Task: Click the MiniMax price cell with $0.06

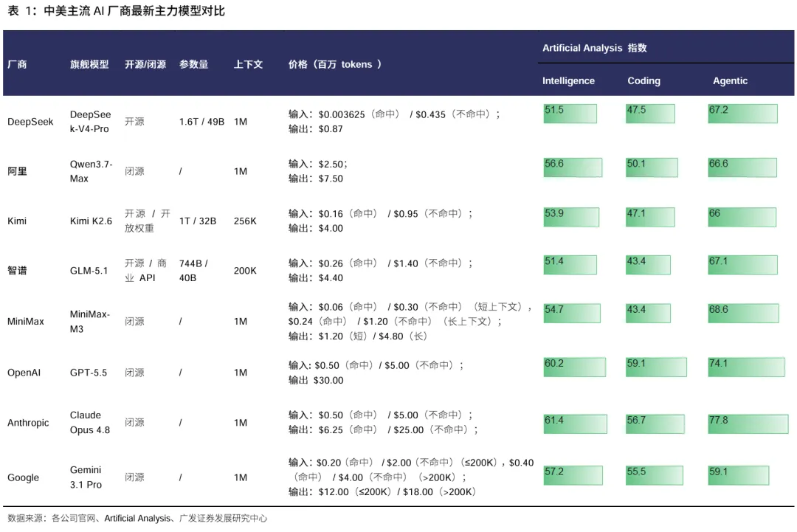Action: (410, 321)
